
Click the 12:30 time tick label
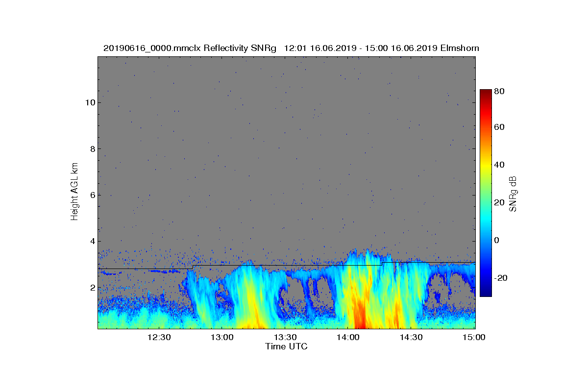[159, 338]
